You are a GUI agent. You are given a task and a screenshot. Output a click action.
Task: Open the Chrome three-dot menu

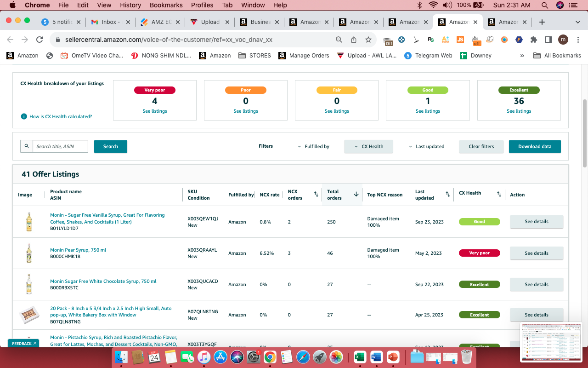[578, 40]
